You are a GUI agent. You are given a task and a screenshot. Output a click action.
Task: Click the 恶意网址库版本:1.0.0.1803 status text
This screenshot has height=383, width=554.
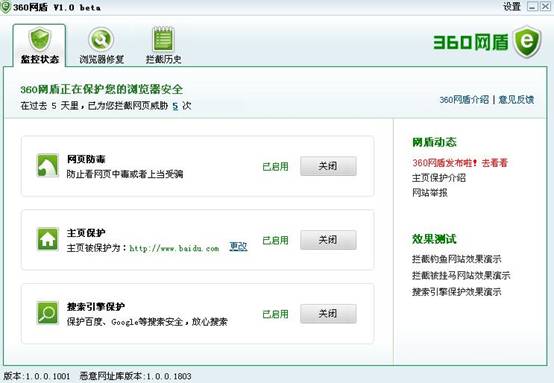[135, 376]
